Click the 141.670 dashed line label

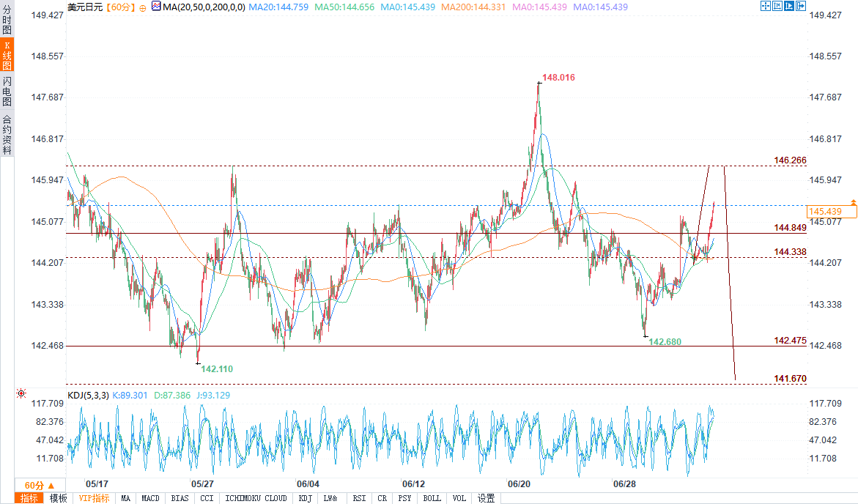point(790,378)
